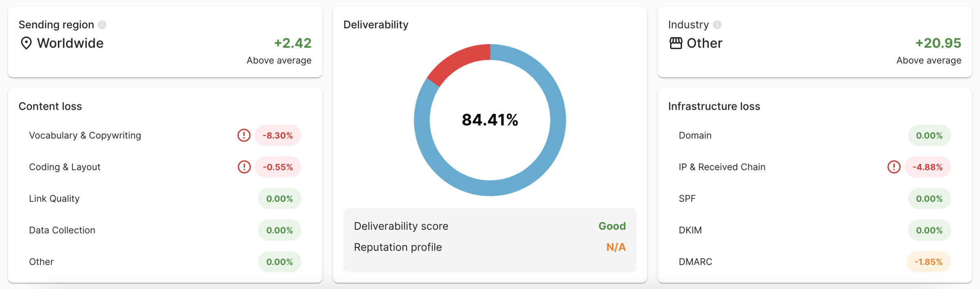This screenshot has height=289, width=980.
Task: Click the N/A reputation profile value
Action: pyautogui.click(x=616, y=247)
